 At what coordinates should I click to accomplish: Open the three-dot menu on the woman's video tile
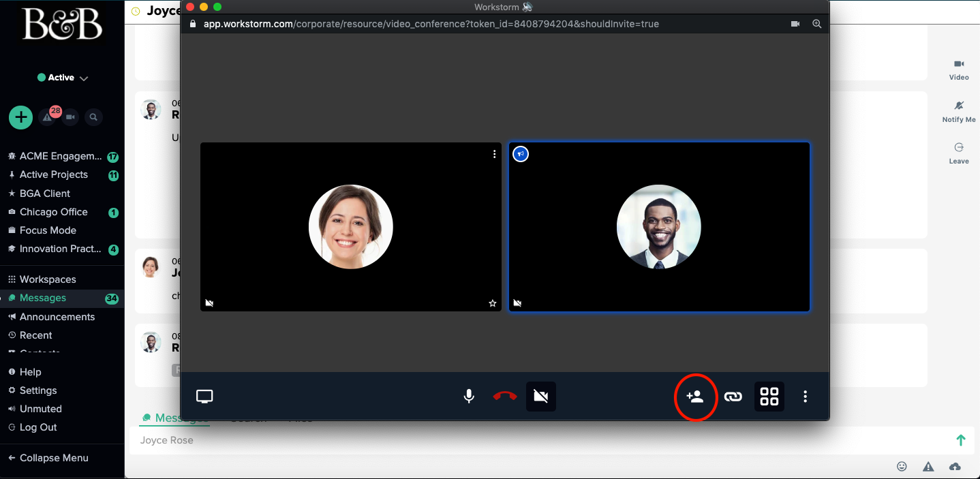(495, 154)
